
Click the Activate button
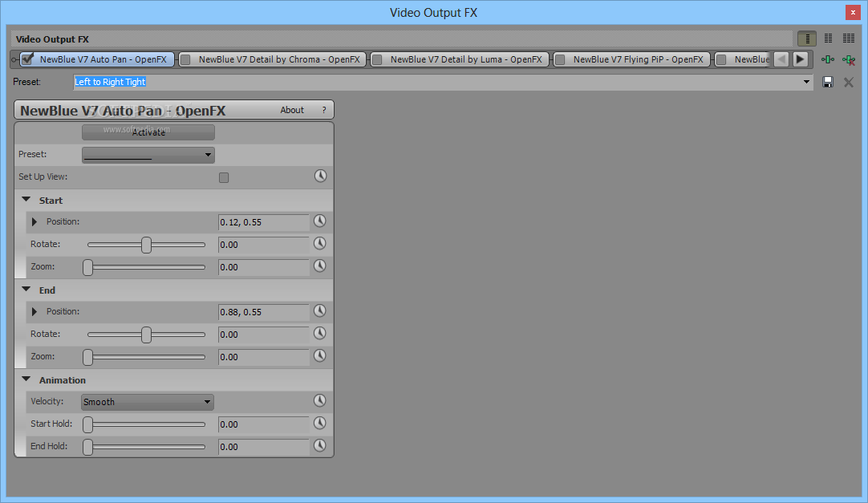tap(148, 132)
